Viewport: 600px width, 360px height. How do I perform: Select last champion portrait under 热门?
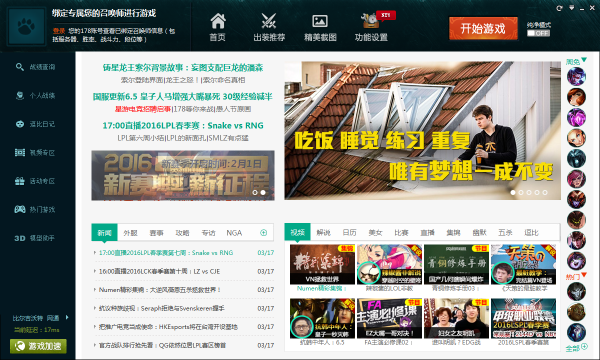576,332
